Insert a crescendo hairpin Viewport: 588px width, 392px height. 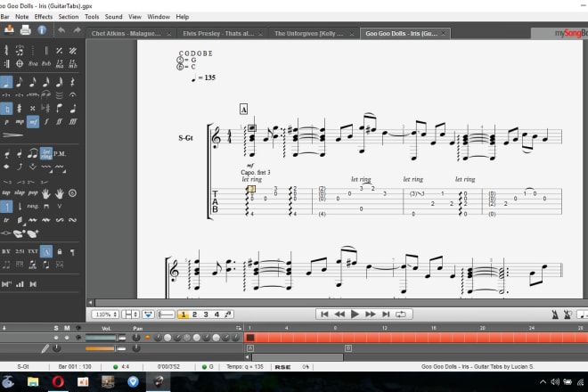click(12, 135)
